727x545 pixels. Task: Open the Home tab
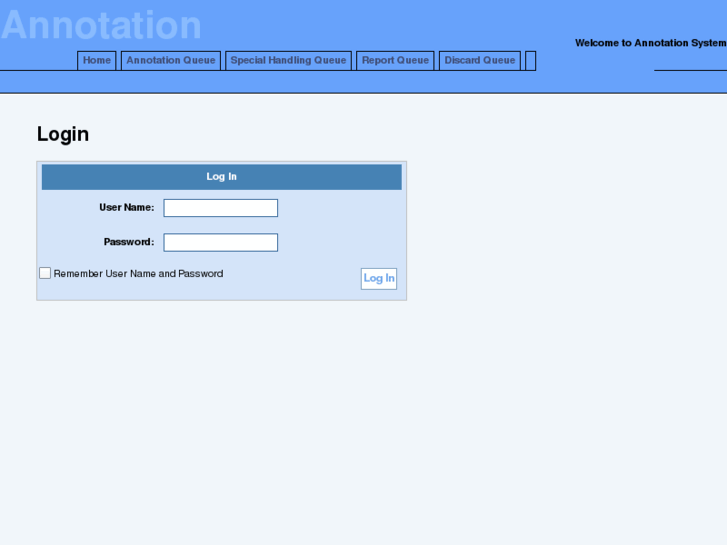tap(96, 61)
